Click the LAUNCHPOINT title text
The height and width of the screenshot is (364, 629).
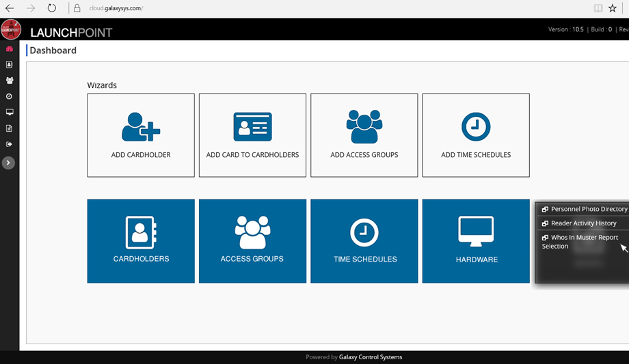71,33
